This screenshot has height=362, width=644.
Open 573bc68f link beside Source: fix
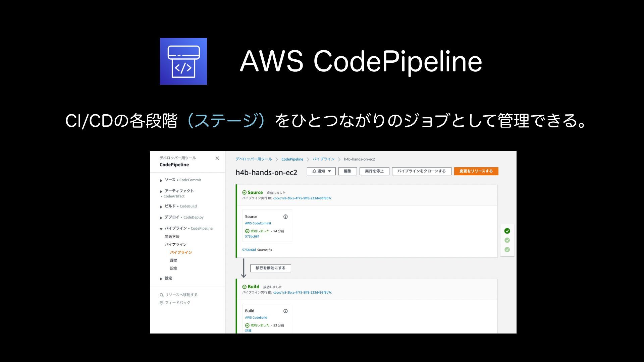coord(249,250)
